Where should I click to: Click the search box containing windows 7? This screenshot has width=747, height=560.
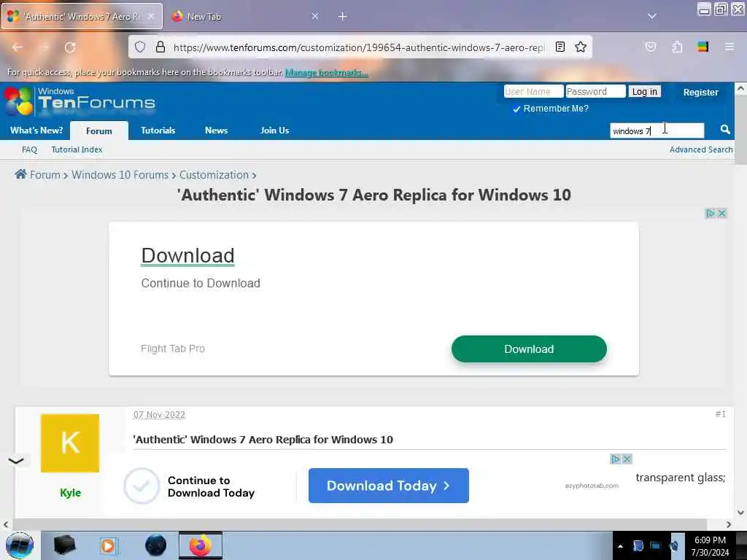(657, 131)
